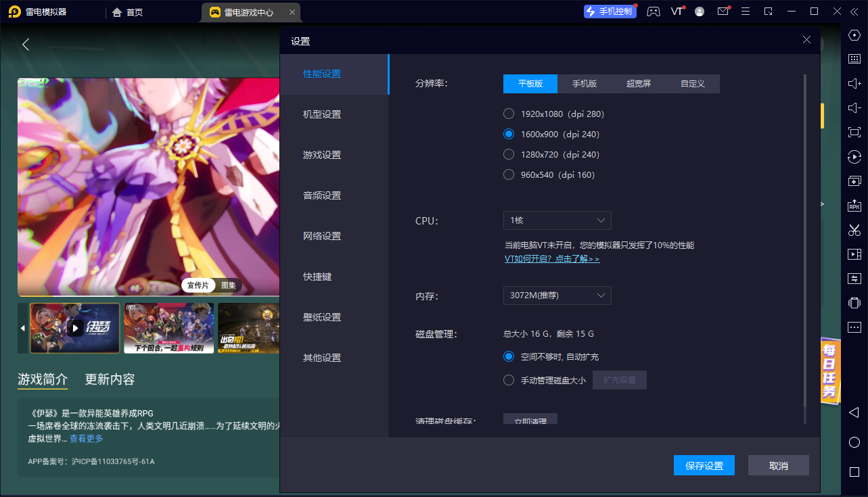Open the CPU cores dropdown
868x497 pixels.
click(x=557, y=220)
